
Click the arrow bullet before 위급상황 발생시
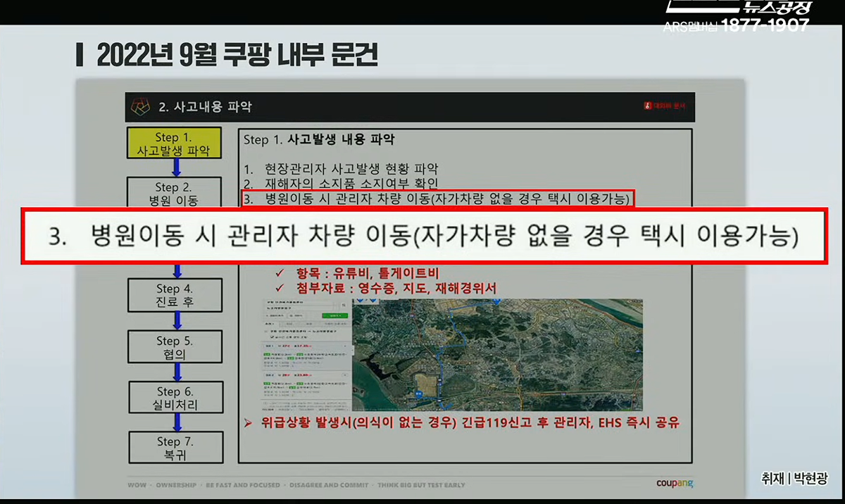click(248, 423)
